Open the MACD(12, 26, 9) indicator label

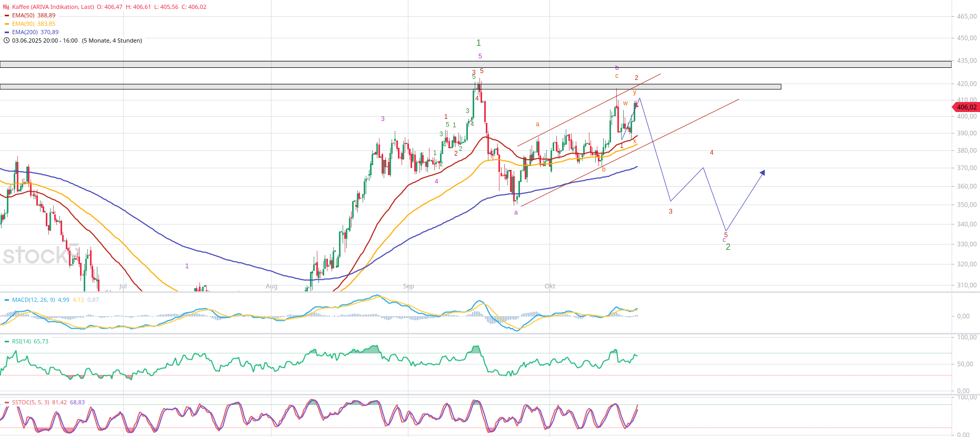[33, 300]
